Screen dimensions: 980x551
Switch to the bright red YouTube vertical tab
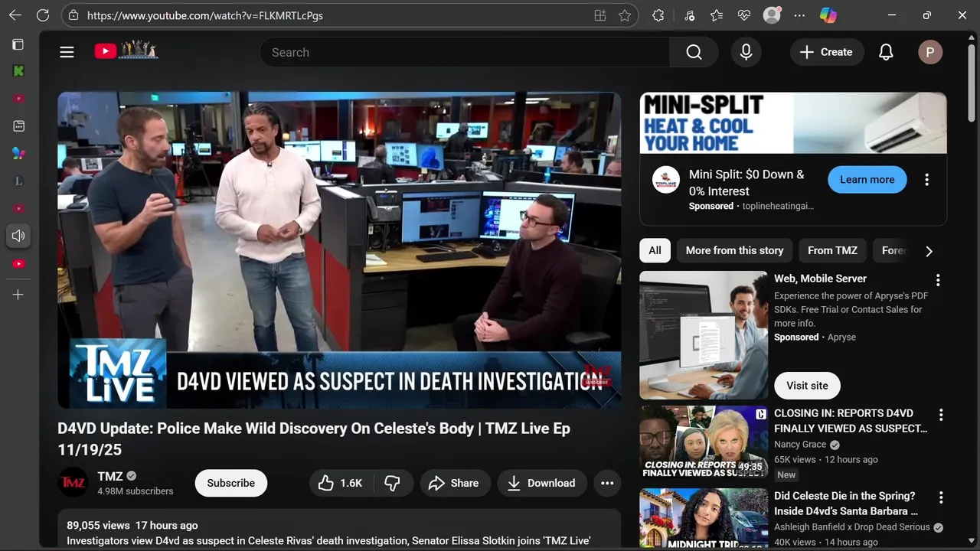pos(18,263)
